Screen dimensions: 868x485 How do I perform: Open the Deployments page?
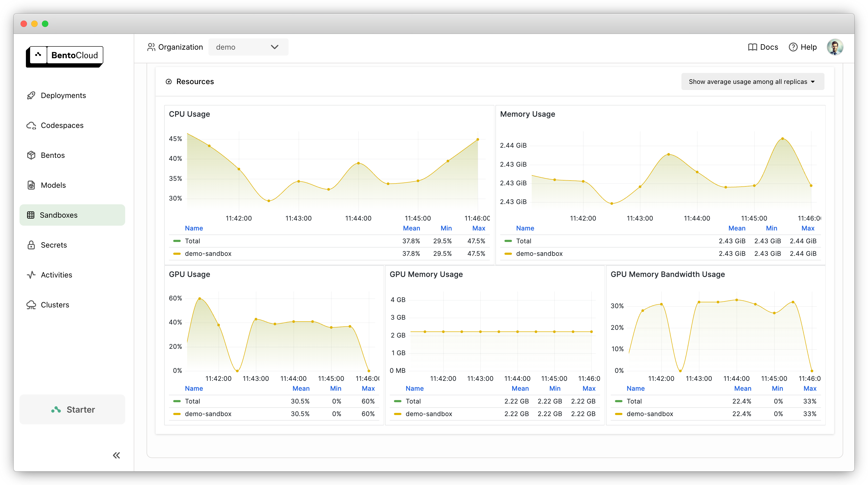[63, 95]
